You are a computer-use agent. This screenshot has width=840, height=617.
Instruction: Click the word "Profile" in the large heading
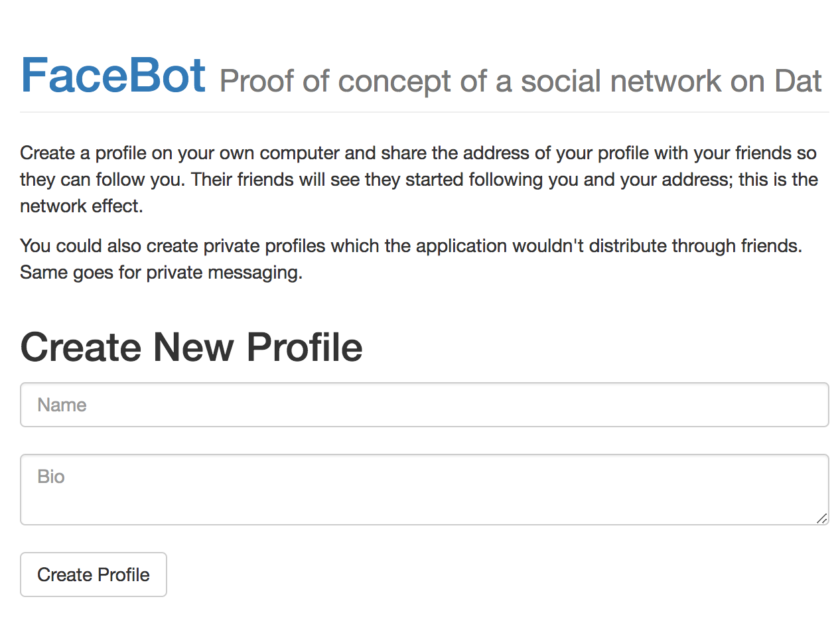coord(305,347)
